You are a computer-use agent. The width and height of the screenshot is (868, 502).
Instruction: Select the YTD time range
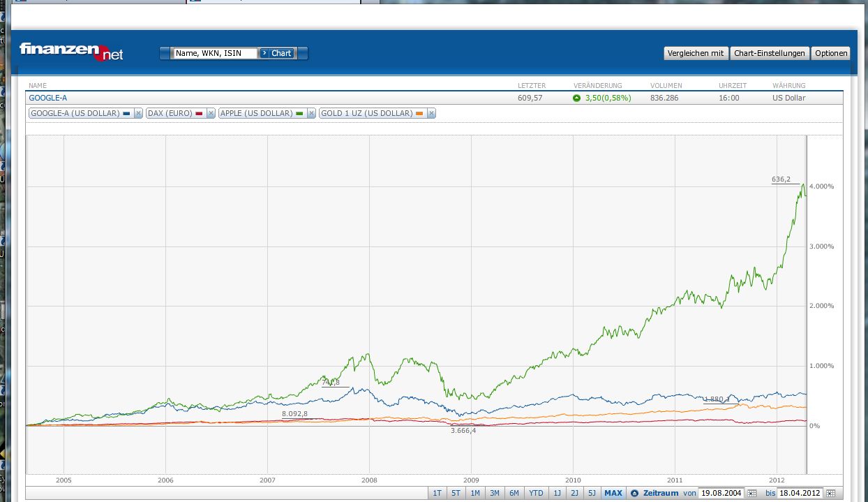pos(536,493)
